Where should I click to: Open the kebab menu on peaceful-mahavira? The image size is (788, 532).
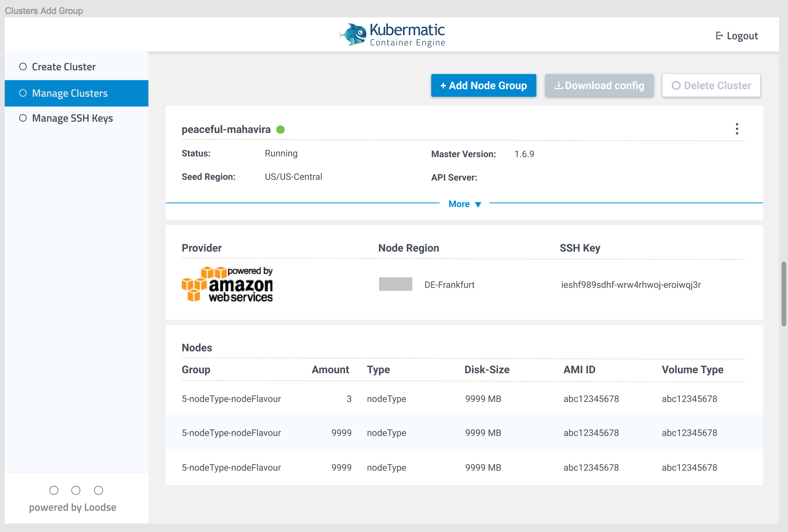coord(737,129)
